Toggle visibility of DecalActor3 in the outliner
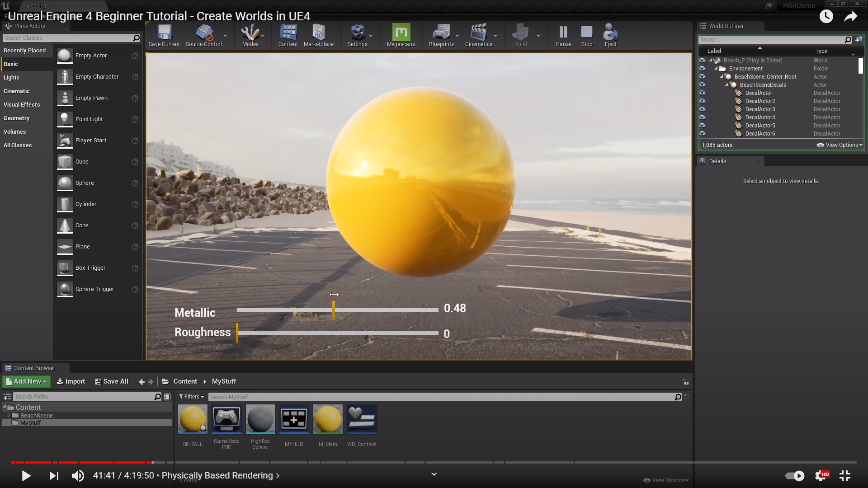868x488 pixels. (x=702, y=109)
